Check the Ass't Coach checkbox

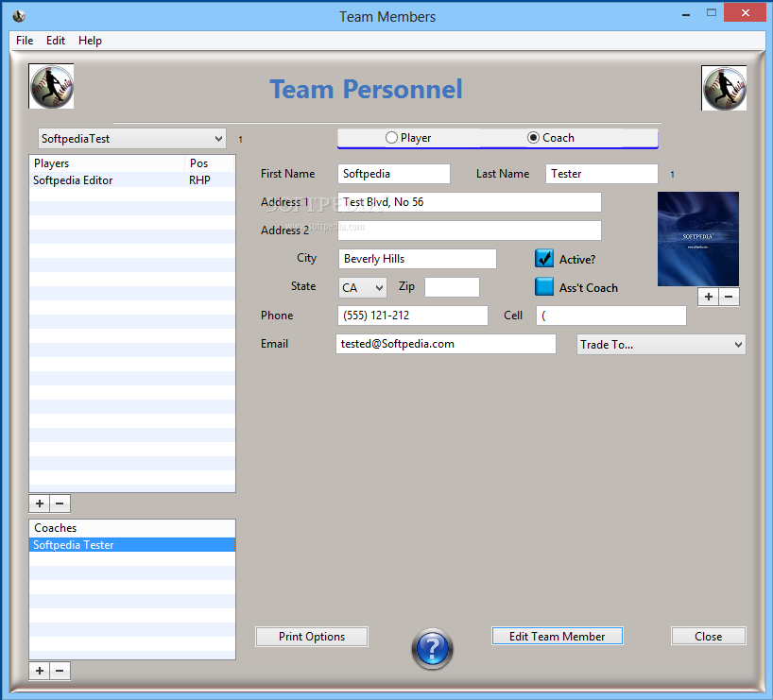point(544,286)
